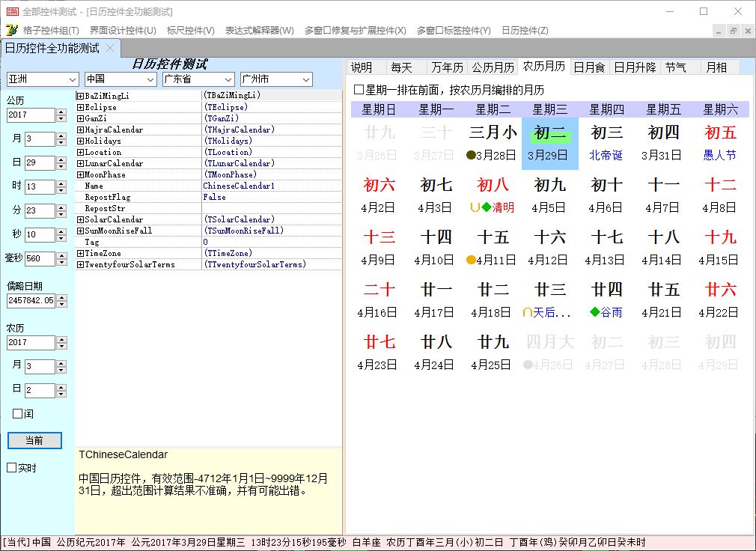The height and width of the screenshot is (551, 756).
Task: Click the full moon icon on 4月11日
Action: [x=471, y=260]
